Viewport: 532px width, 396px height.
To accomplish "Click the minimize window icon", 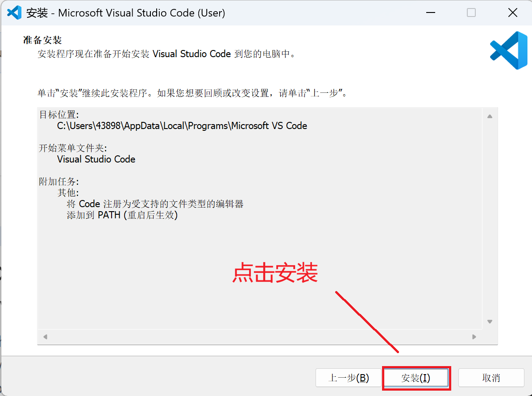I will pyautogui.click(x=430, y=13).
